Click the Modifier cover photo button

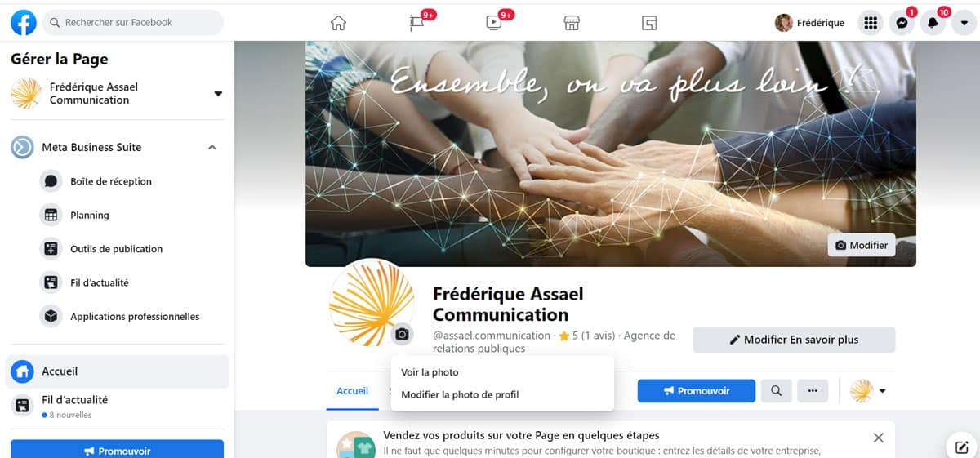click(862, 245)
